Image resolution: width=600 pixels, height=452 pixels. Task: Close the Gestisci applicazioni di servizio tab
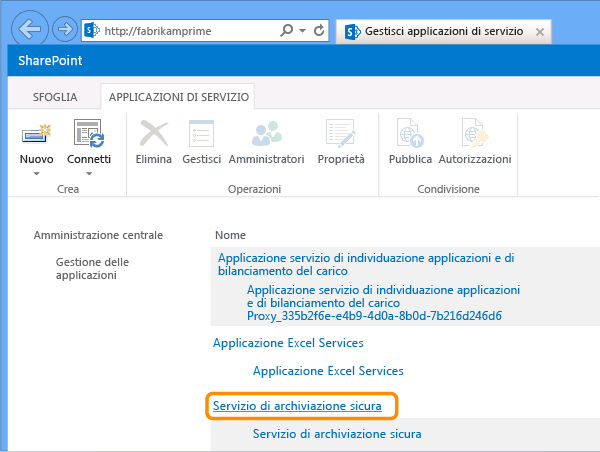click(540, 32)
